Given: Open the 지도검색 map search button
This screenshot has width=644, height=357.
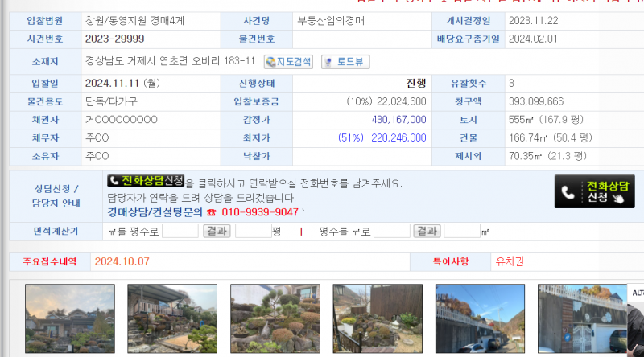Looking at the screenshot, I should pos(288,62).
